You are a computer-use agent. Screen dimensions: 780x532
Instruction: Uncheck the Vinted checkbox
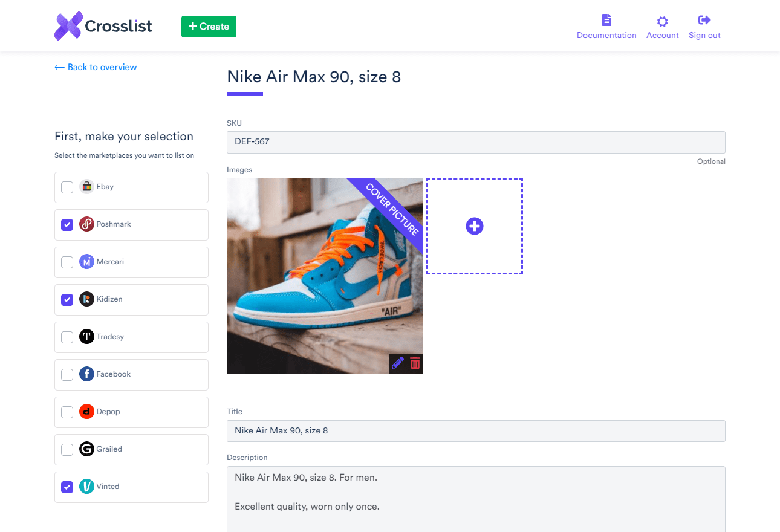point(67,487)
